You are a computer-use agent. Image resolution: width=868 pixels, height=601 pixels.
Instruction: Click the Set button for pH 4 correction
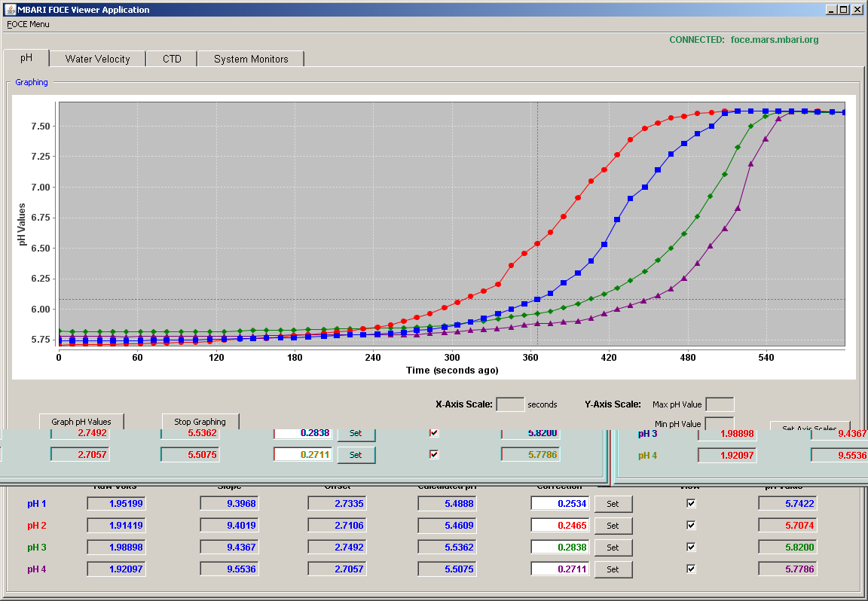point(613,569)
